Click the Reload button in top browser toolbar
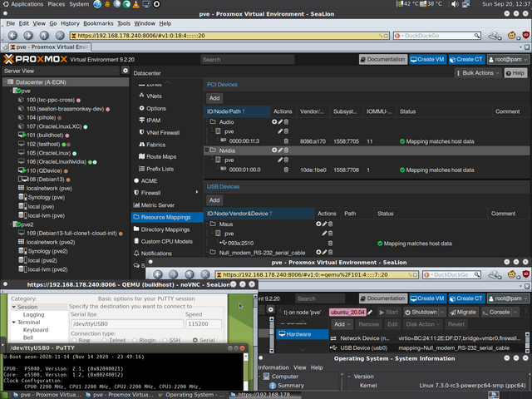532x399 pixels. click(x=44, y=35)
